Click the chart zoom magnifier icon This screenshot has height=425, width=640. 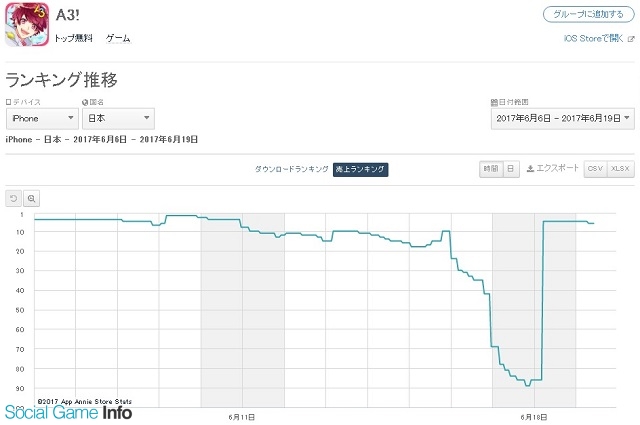tap(31, 198)
